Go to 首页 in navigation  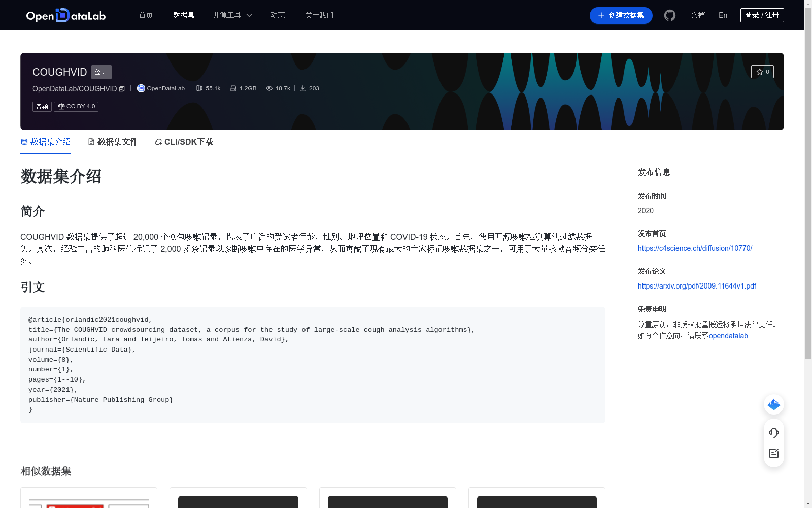pos(146,15)
